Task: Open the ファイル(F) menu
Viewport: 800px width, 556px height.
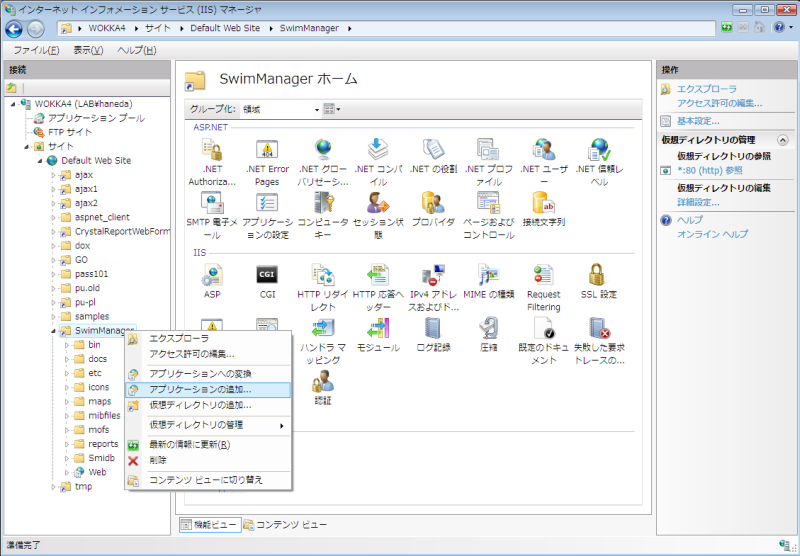Action: pos(36,50)
